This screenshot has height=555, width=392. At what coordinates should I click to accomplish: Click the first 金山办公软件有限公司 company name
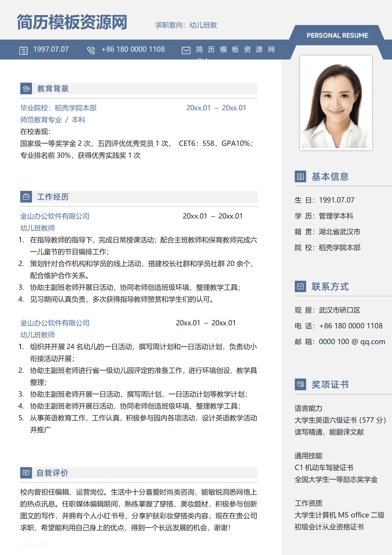[x=55, y=216]
